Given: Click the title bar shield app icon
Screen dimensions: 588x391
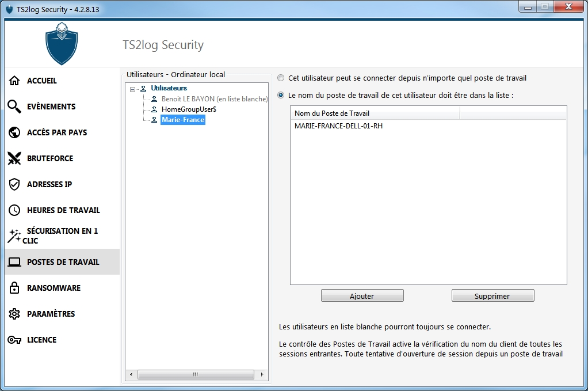Looking at the screenshot, I should [x=9, y=9].
